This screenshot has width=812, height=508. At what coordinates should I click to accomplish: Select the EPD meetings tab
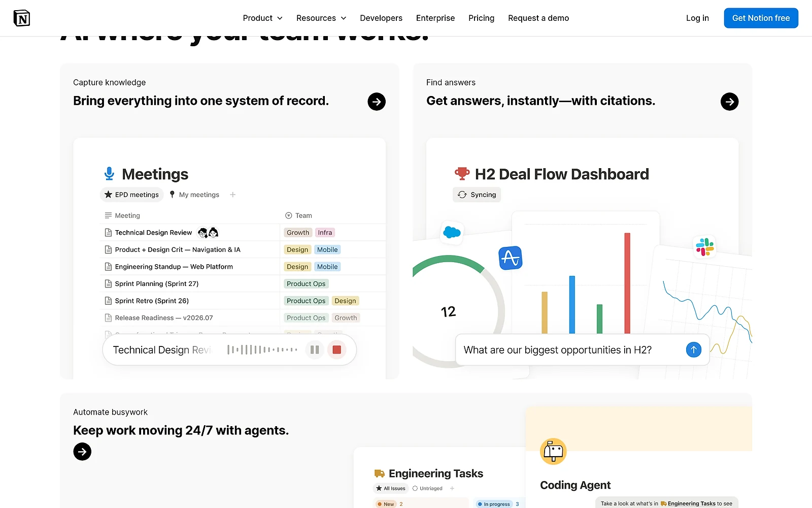(132, 195)
